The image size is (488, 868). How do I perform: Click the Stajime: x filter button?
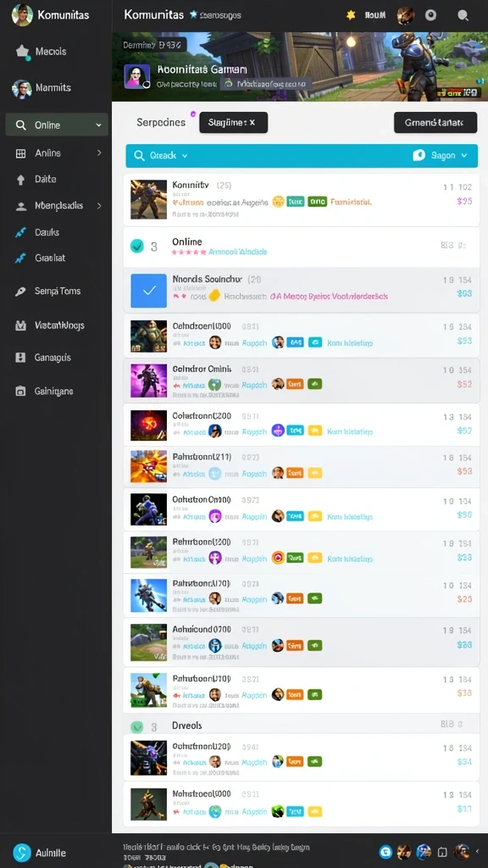pyautogui.click(x=234, y=122)
